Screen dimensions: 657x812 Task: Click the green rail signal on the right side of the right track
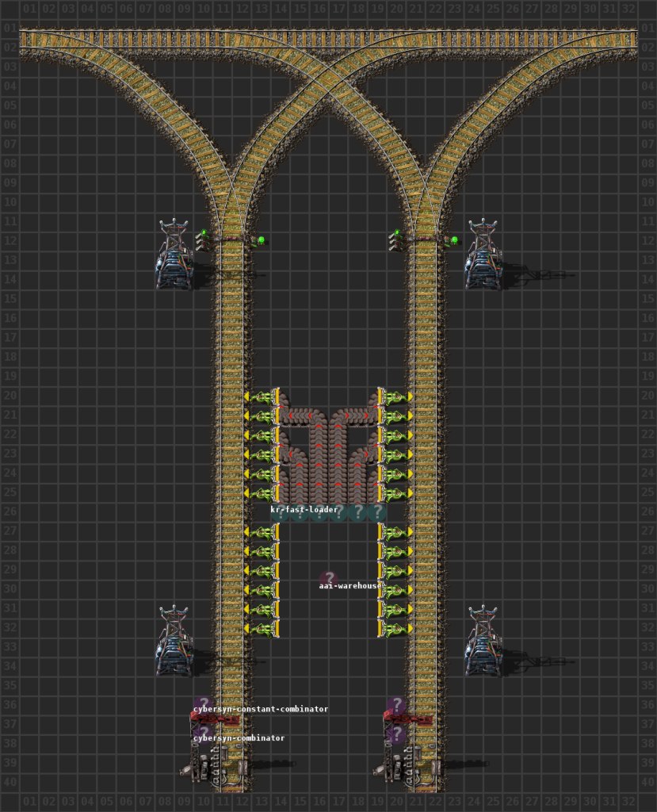pyautogui.click(x=453, y=240)
